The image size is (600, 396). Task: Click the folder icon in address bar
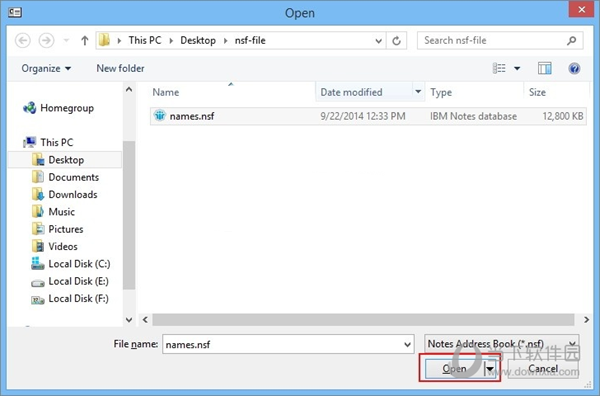coord(104,40)
